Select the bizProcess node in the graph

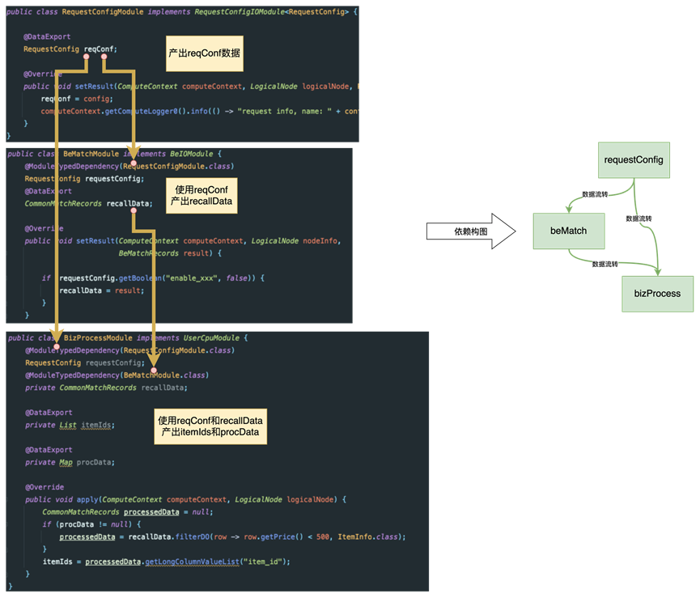pos(657,293)
